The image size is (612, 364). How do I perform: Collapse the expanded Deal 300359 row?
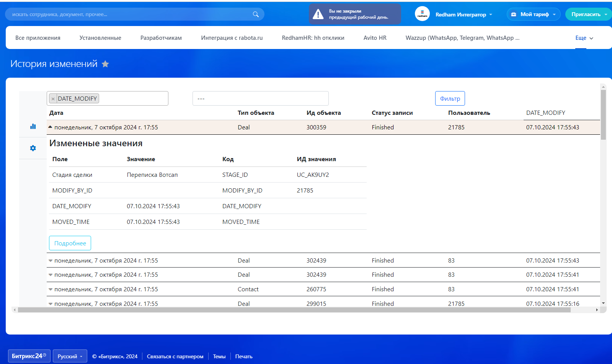50,127
